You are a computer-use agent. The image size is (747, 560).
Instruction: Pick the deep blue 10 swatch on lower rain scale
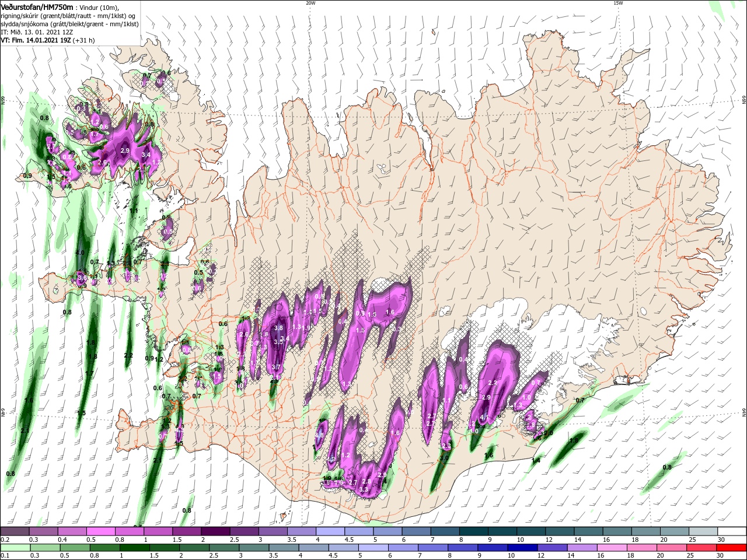tap(523, 548)
